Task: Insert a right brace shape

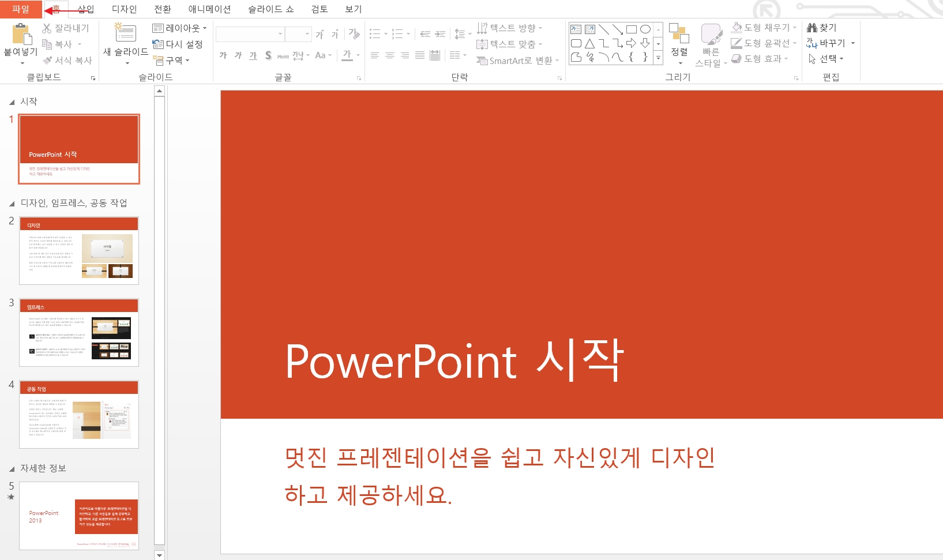Action: click(x=645, y=57)
